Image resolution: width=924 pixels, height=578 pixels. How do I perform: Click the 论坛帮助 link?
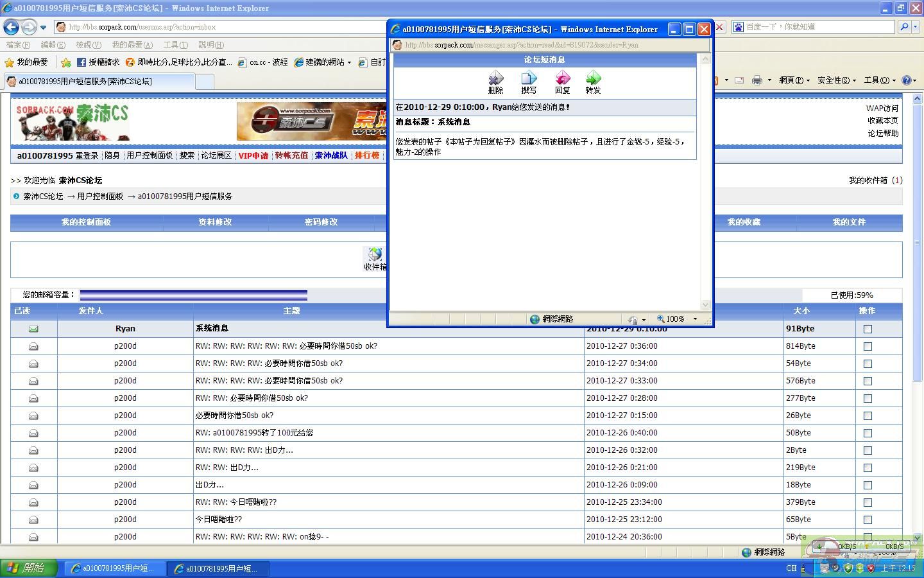coord(883,134)
